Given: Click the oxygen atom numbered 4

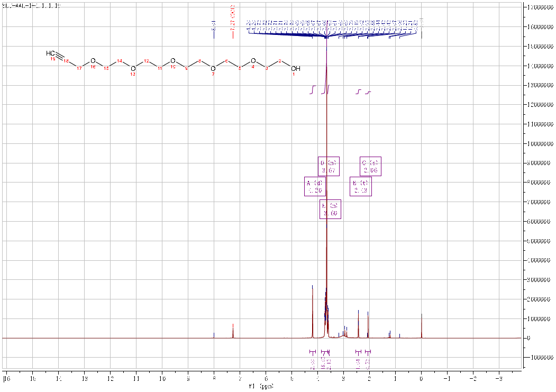Looking at the screenshot, I should pos(253,61).
